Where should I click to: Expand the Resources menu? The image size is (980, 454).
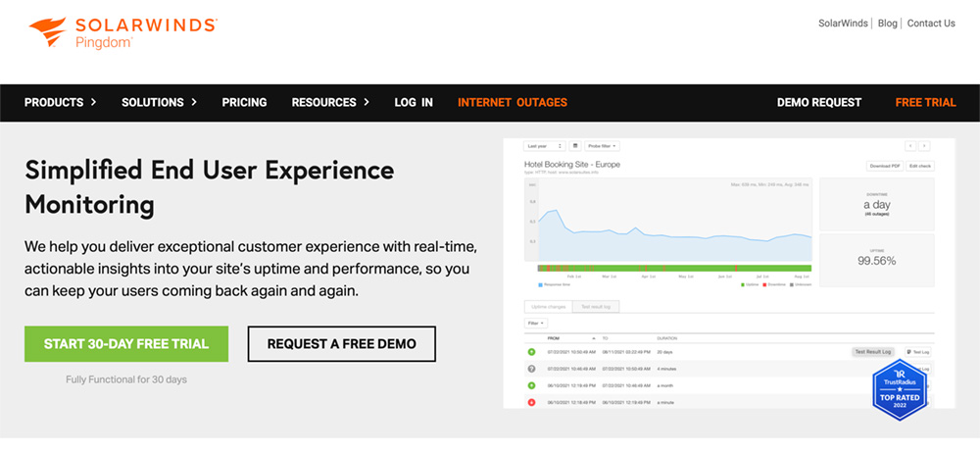click(330, 103)
